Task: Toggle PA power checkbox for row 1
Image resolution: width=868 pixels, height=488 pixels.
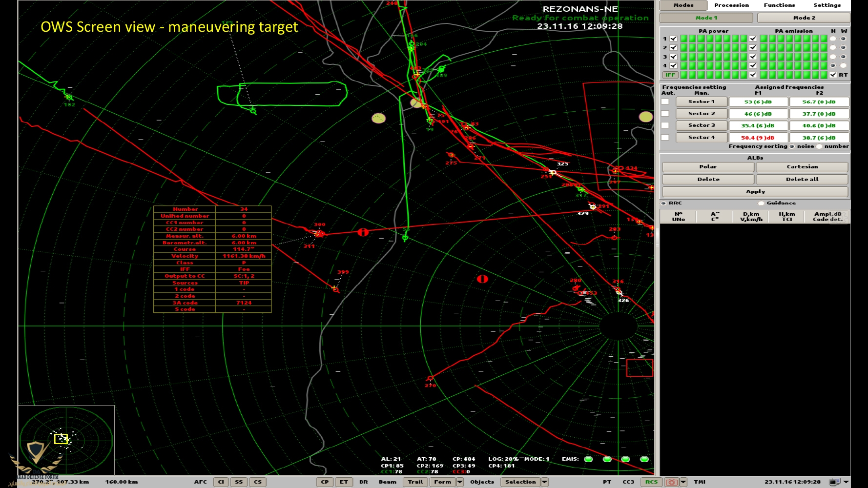Action: [674, 39]
